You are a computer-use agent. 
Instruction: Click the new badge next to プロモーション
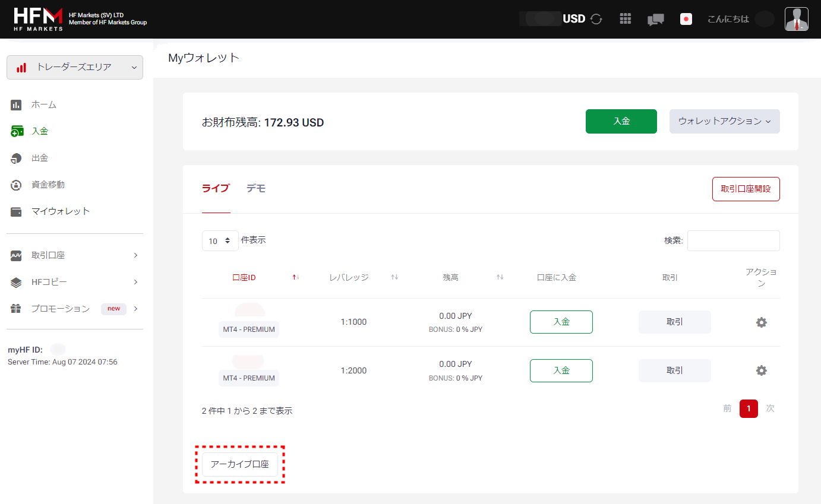[113, 309]
